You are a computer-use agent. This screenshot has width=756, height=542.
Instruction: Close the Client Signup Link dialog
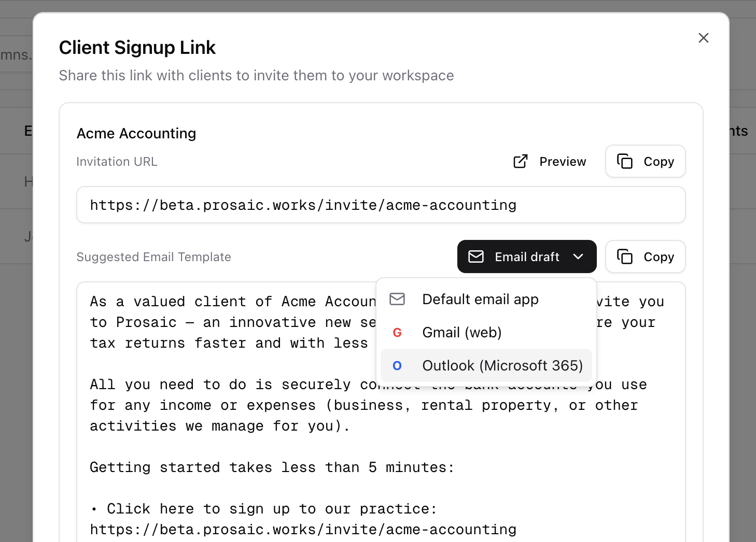coord(703,38)
